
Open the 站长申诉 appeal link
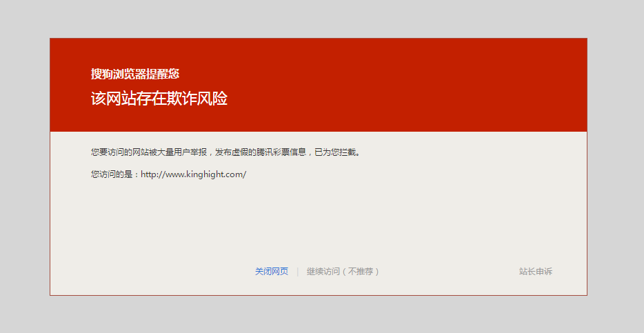point(536,272)
